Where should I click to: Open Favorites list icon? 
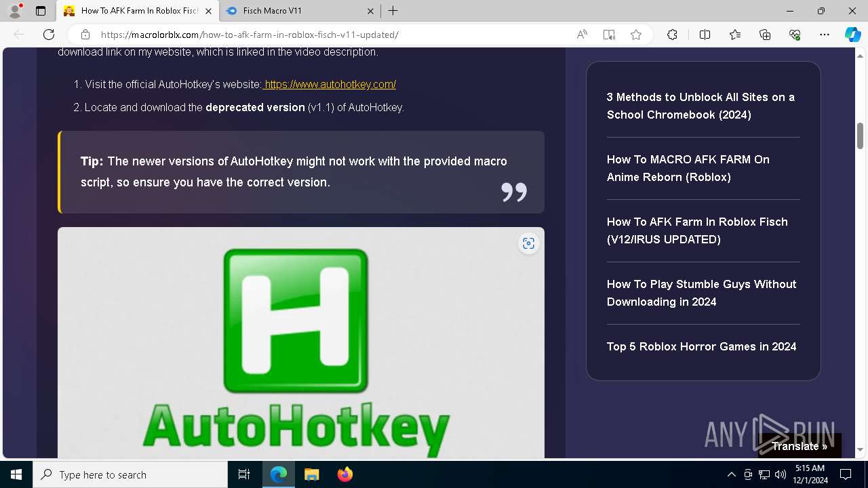click(735, 35)
